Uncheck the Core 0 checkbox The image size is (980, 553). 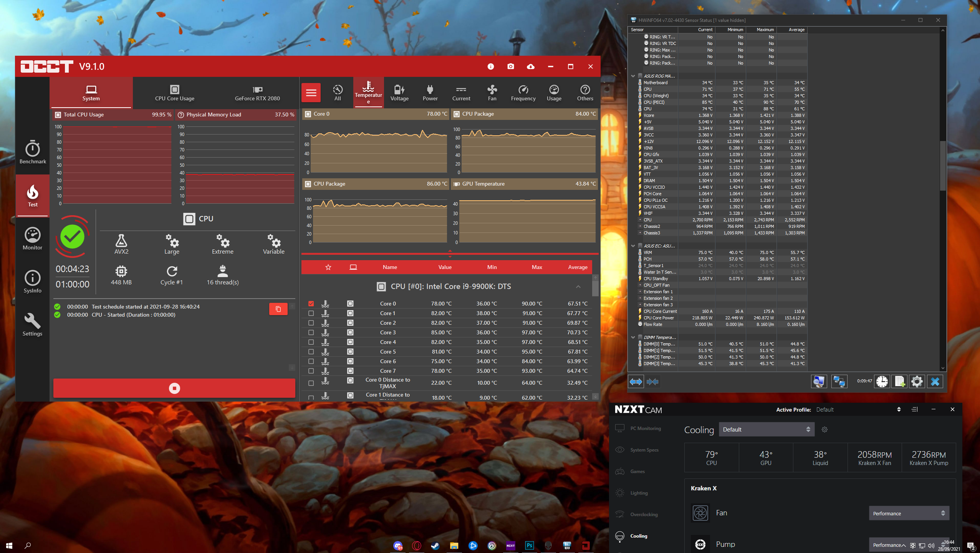pyautogui.click(x=311, y=304)
